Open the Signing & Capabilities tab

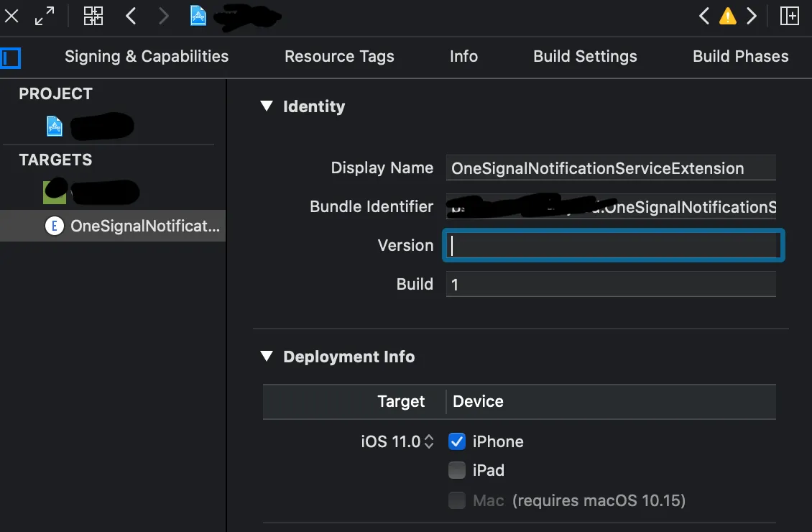coord(147,57)
